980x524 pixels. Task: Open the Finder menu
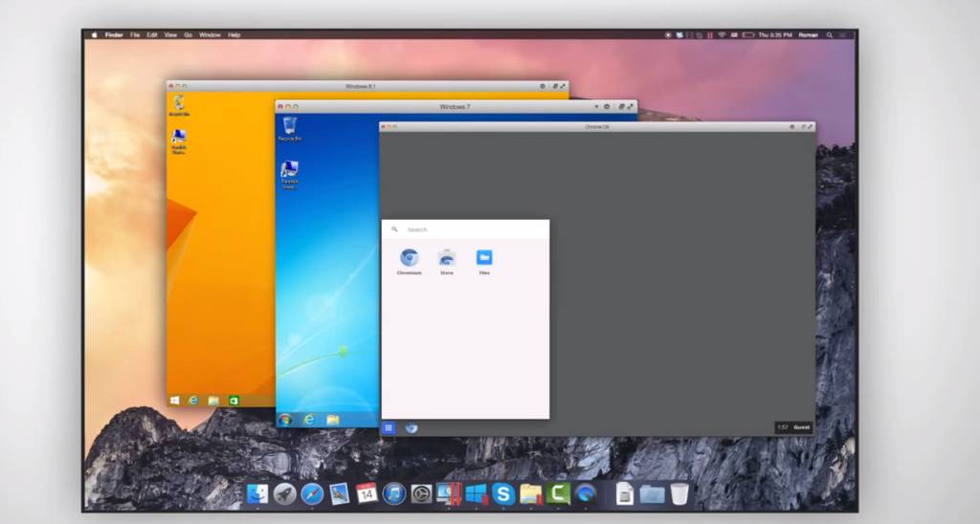(114, 35)
